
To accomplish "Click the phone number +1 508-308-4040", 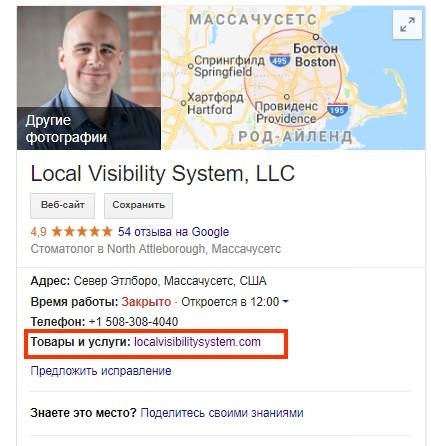I will pos(133,322).
